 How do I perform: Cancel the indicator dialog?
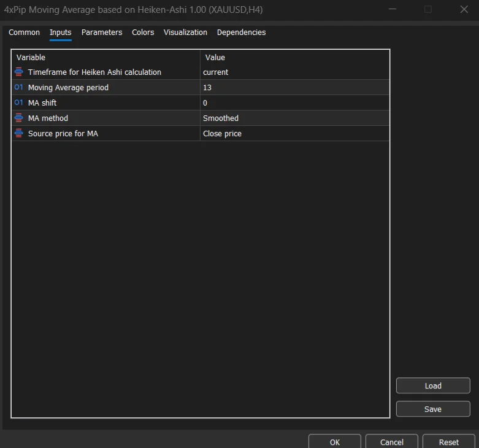point(392,442)
